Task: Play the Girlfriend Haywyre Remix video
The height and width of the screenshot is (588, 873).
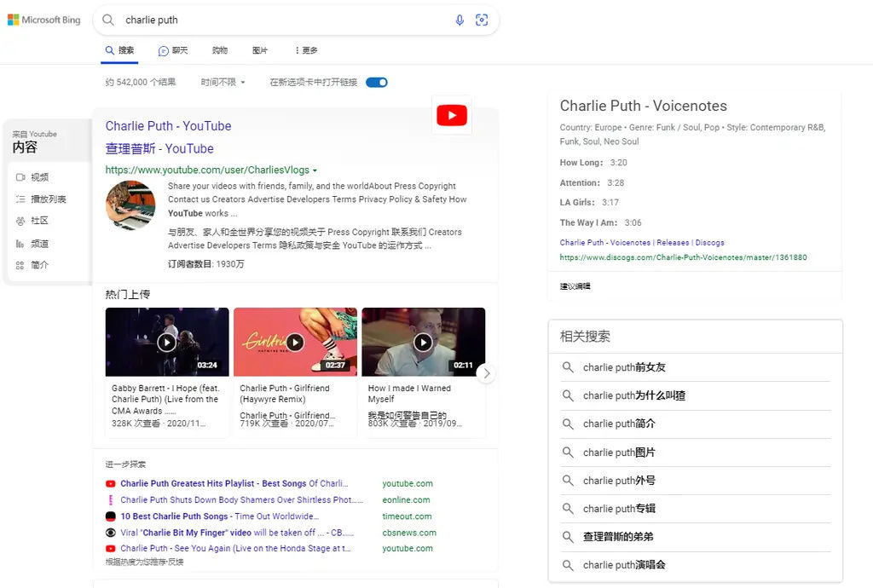Action: click(x=295, y=342)
